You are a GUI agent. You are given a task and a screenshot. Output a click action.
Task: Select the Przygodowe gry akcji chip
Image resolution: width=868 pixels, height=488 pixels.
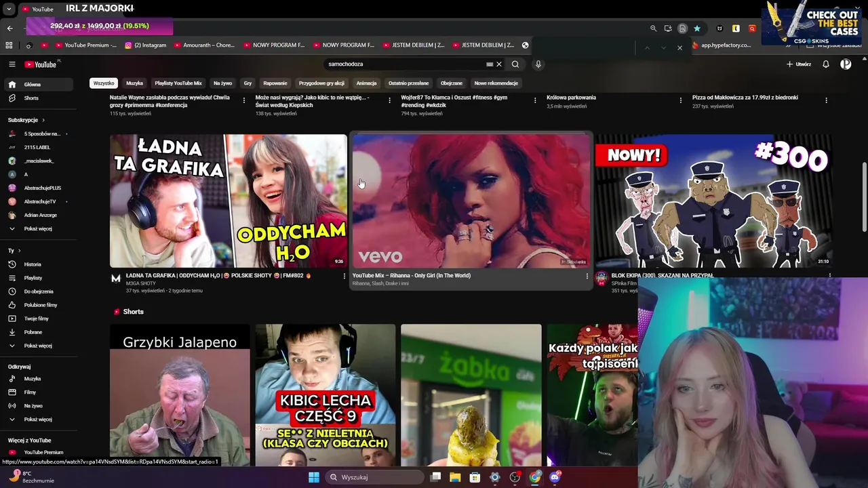point(321,83)
